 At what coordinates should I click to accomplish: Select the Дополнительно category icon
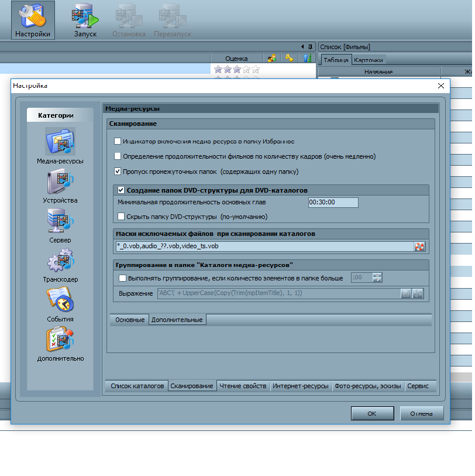[x=60, y=341]
